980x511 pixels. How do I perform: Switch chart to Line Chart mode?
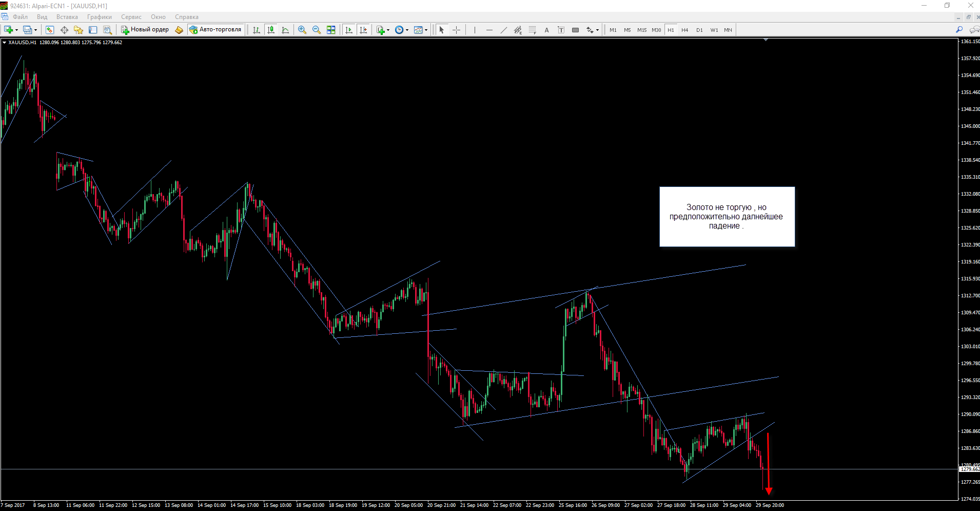coord(285,30)
